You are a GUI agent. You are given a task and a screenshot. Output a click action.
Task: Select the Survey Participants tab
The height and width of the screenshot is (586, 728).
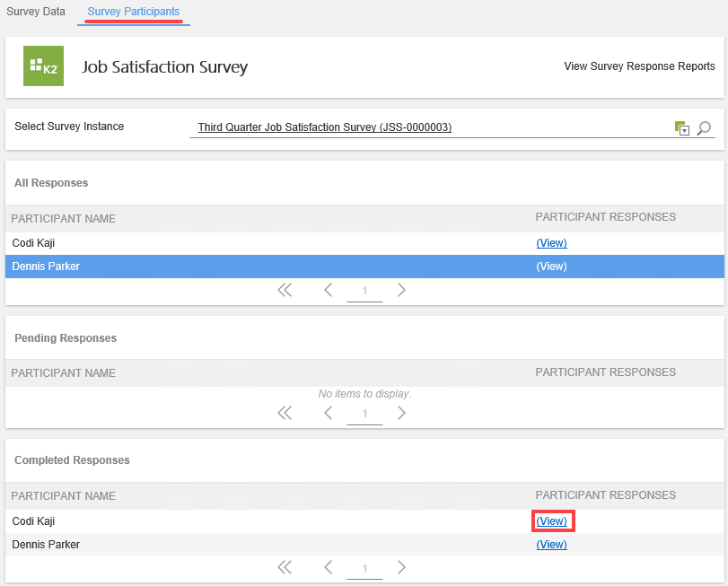(x=134, y=12)
